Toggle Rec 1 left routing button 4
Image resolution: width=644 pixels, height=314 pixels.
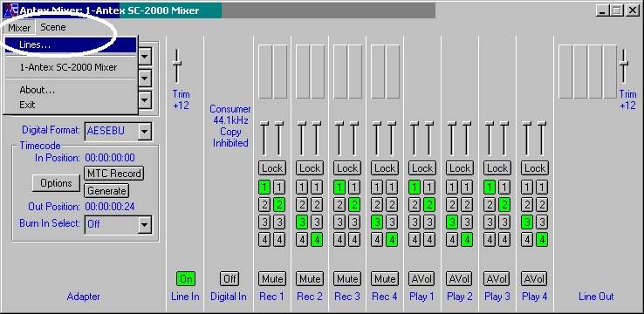265,239
